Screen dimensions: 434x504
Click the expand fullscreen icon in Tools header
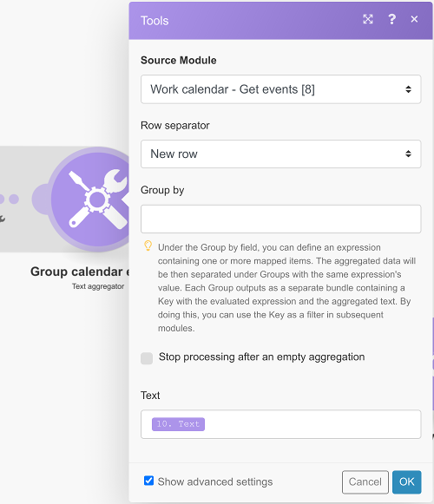click(x=368, y=19)
